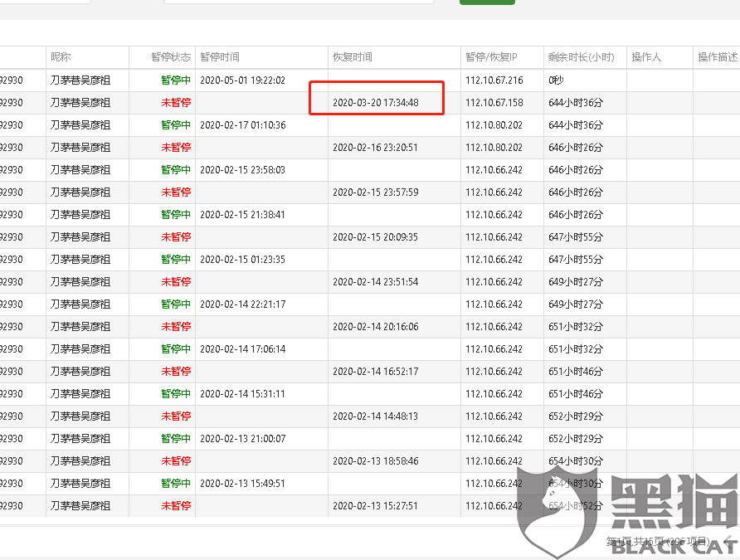This screenshot has width=740, height=560.
Task: Click resume time 2020-02-13 15:27:51
Action: point(375,506)
